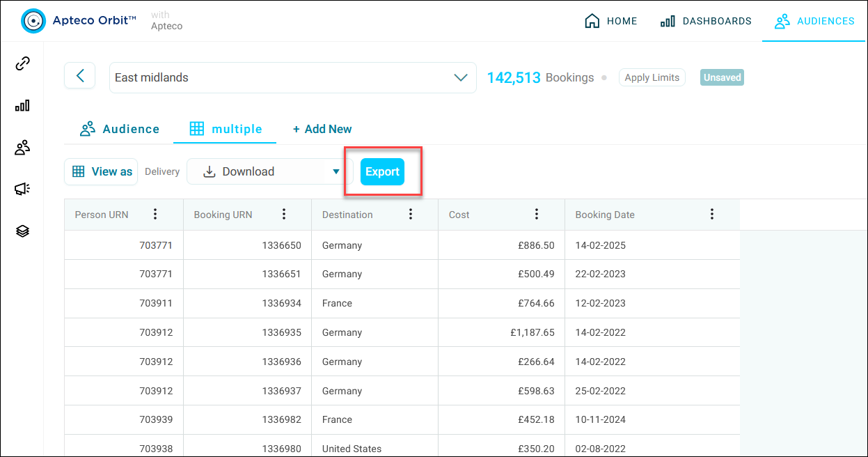Image resolution: width=868 pixels, height=457 pixels.
Task: Switch to the Audience tab
Action: (x=120, y=129)
